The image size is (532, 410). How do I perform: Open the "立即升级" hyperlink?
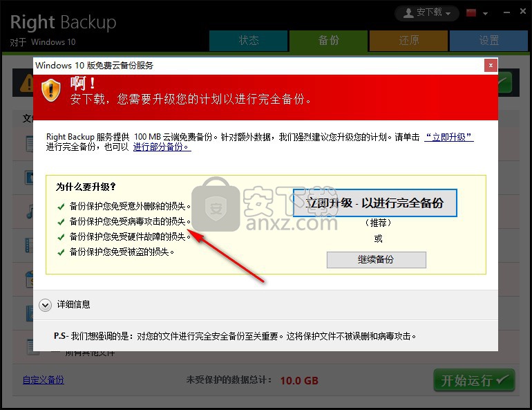(449, 137)
